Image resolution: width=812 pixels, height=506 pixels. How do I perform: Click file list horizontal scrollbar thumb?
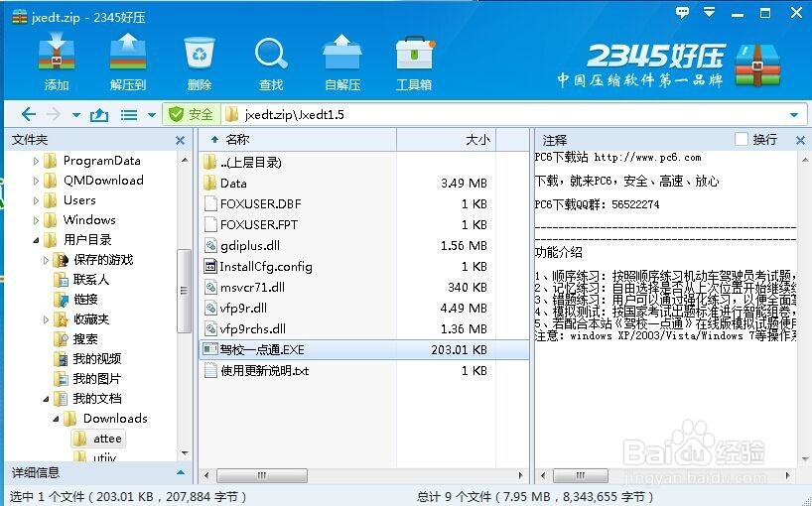(261, 475)
